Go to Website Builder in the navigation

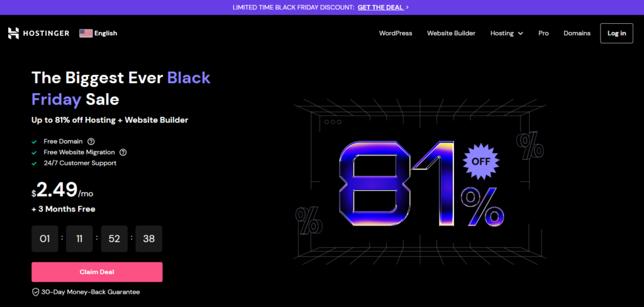451,33
